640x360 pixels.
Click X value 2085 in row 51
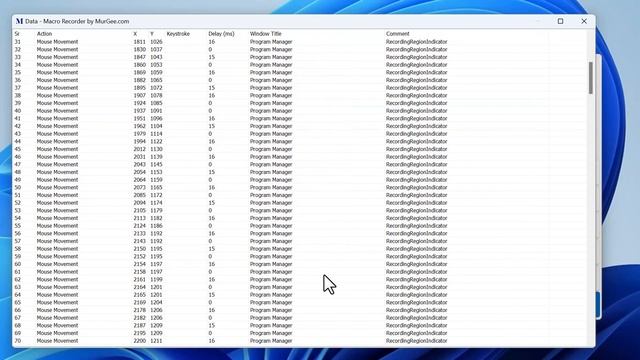140,195
